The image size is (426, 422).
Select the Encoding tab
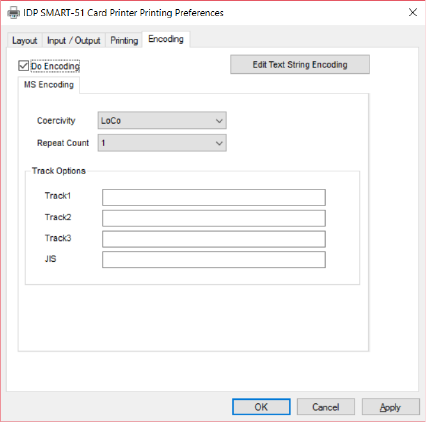click(x=166, y=39)
